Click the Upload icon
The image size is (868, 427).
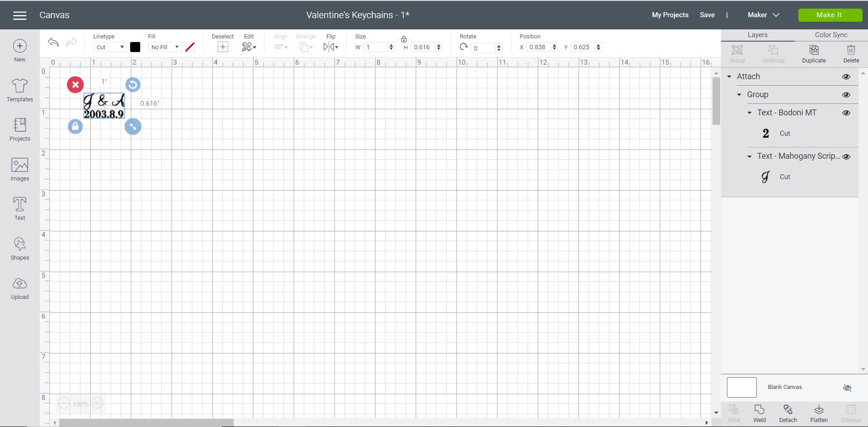pos(19,288)
